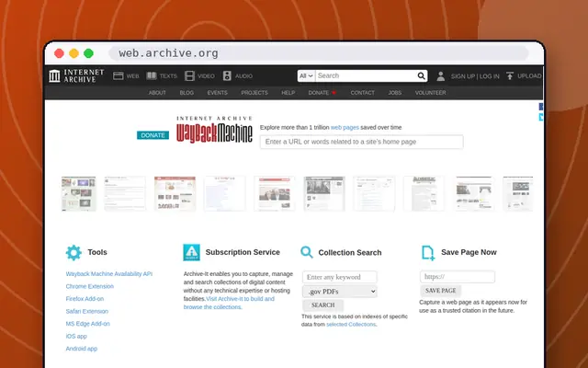
Task: Click the Internet Archive logo
Action: (76, 75)
